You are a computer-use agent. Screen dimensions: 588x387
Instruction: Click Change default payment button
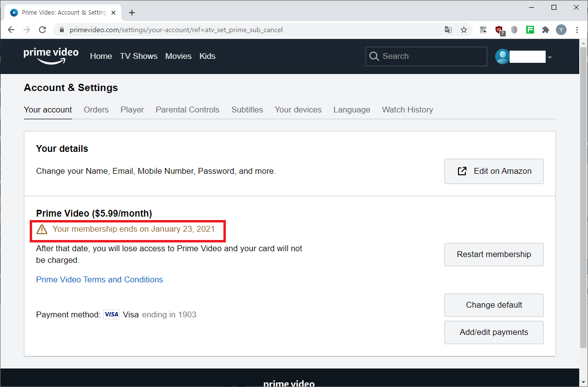[x=494, y=305]
